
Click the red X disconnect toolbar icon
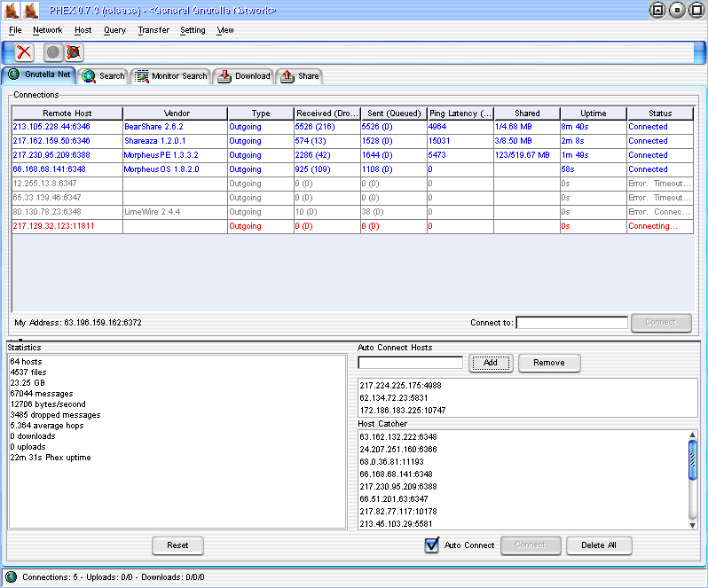[24, 52]
